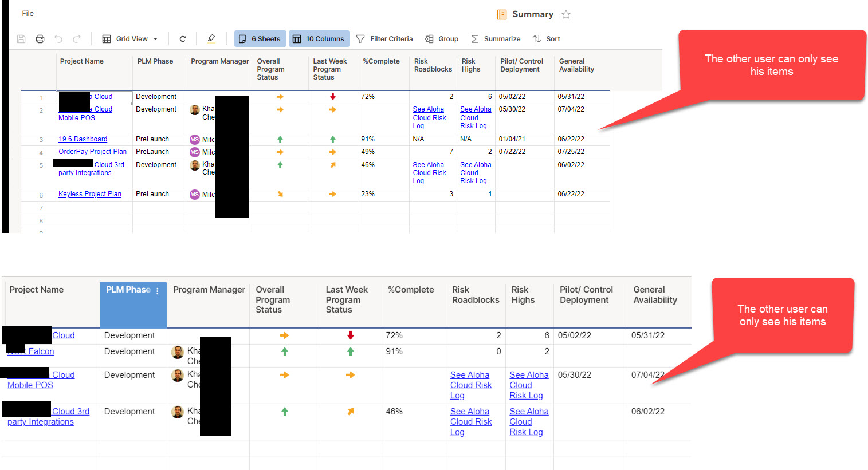Image resolution: width=868 pixels, height=470 pixels.
Task: Open the 19.6 Dashboard link
Action: [x=83, y=139]
